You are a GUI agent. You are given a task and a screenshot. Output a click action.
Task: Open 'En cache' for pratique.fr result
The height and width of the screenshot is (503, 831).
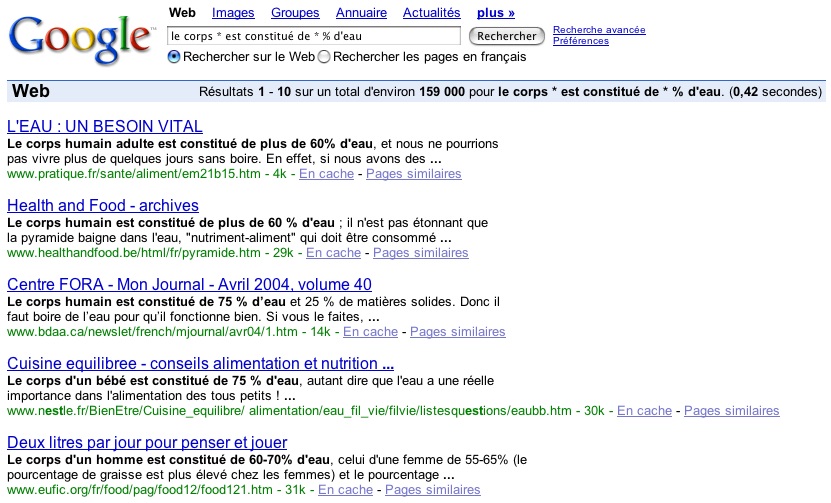point(326,174)
